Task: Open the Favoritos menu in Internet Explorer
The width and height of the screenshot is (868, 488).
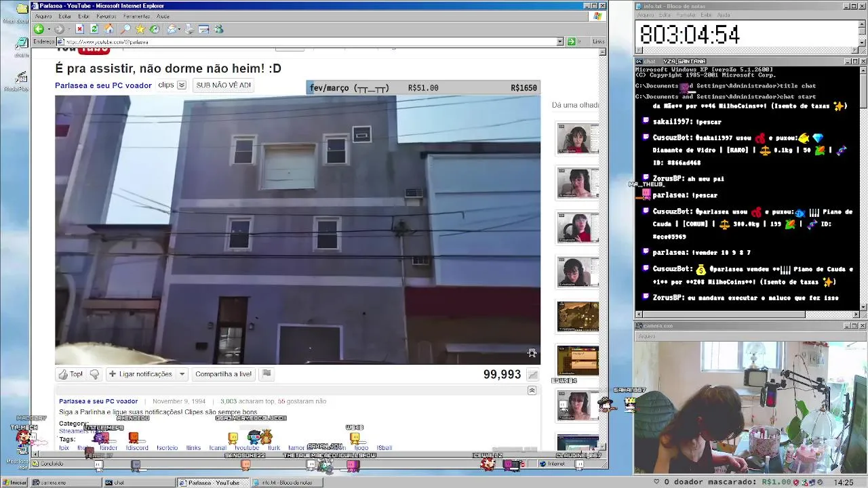Action: coord(106,16)
